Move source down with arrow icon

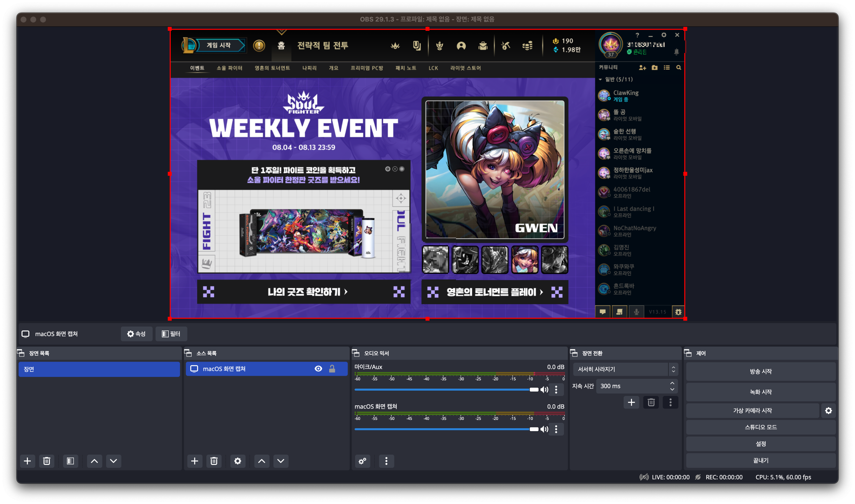tap(281, 461)
